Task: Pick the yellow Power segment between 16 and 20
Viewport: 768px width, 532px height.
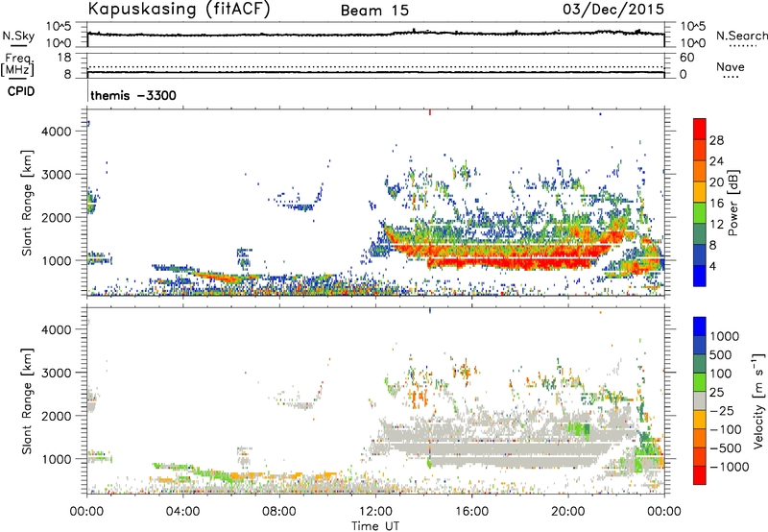Action: point(700,192)
